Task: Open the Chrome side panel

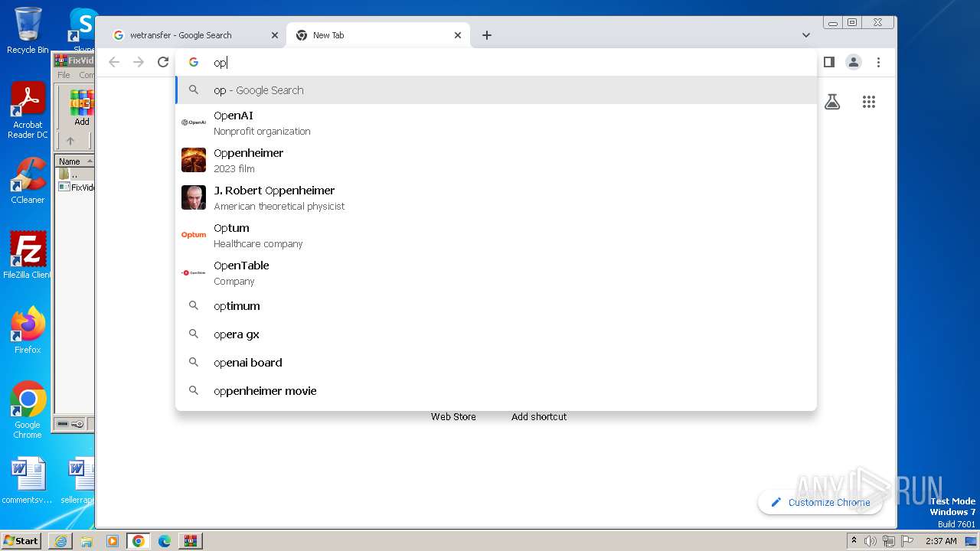Action: point(828,62)
